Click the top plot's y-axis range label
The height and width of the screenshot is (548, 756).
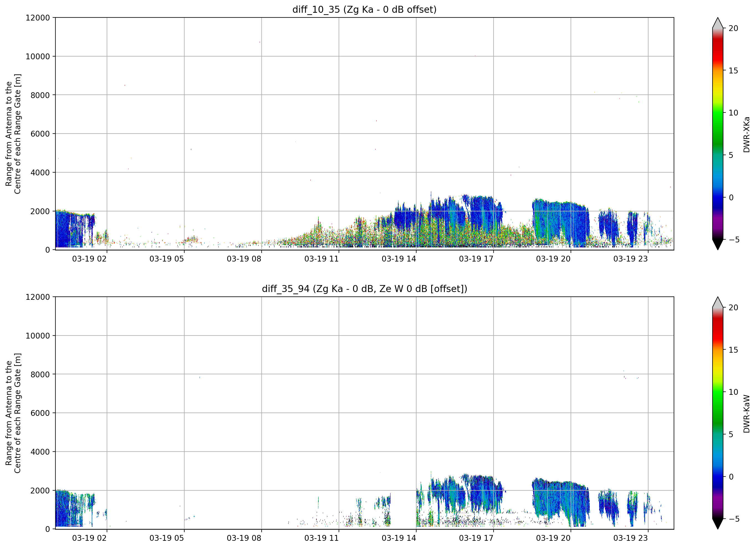pyautogui.click(x=13, y=134)
